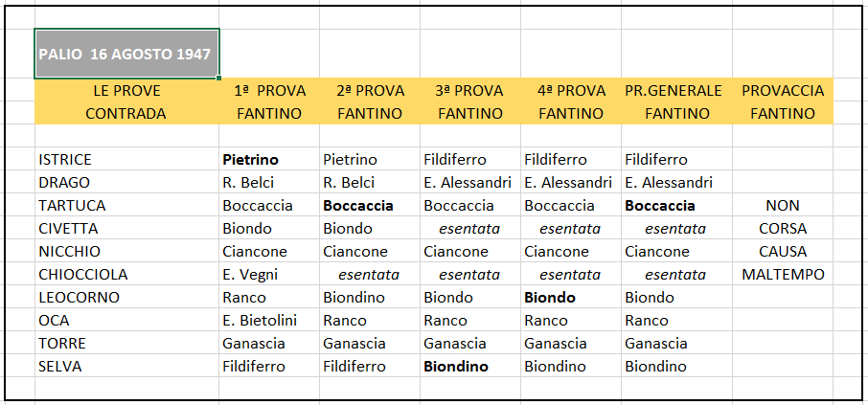Click the bold Biondo cell under 4ª PROVA

click(x=571, y=298)
